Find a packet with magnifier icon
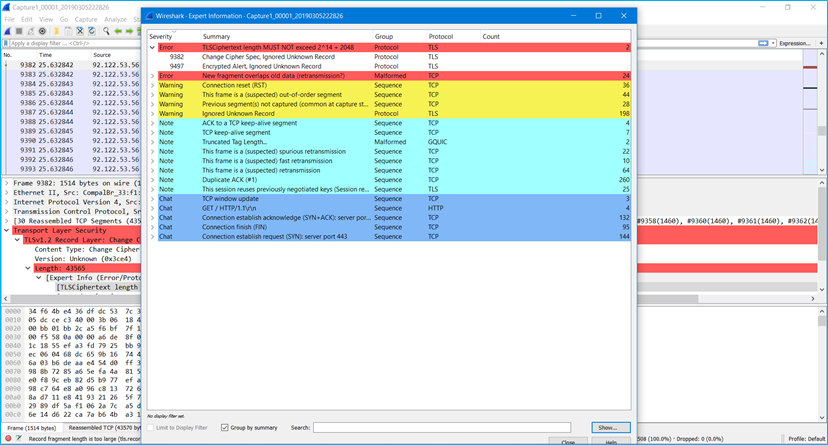This screenshot has height=445, width=828. (x=106, y=31)
